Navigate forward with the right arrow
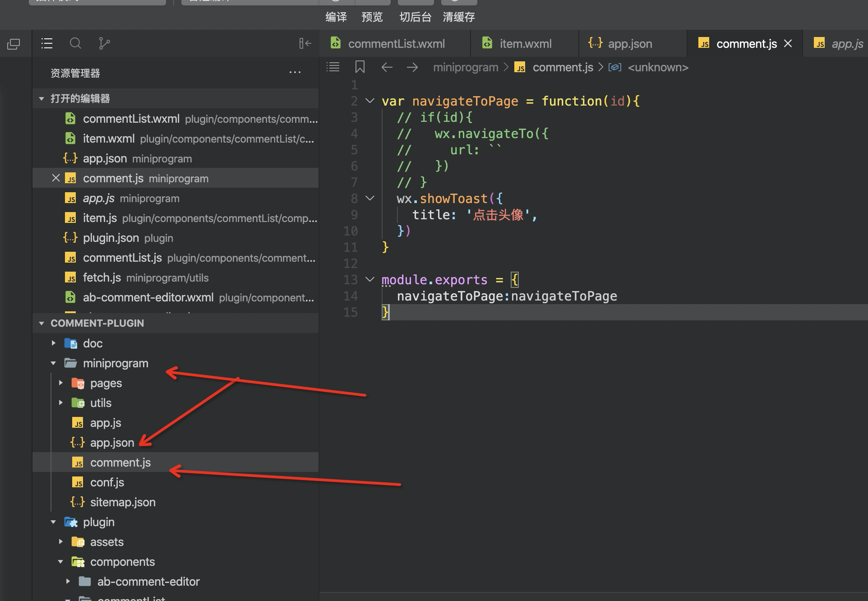Viewport: 868px width, 601px height. click(412, 67)
